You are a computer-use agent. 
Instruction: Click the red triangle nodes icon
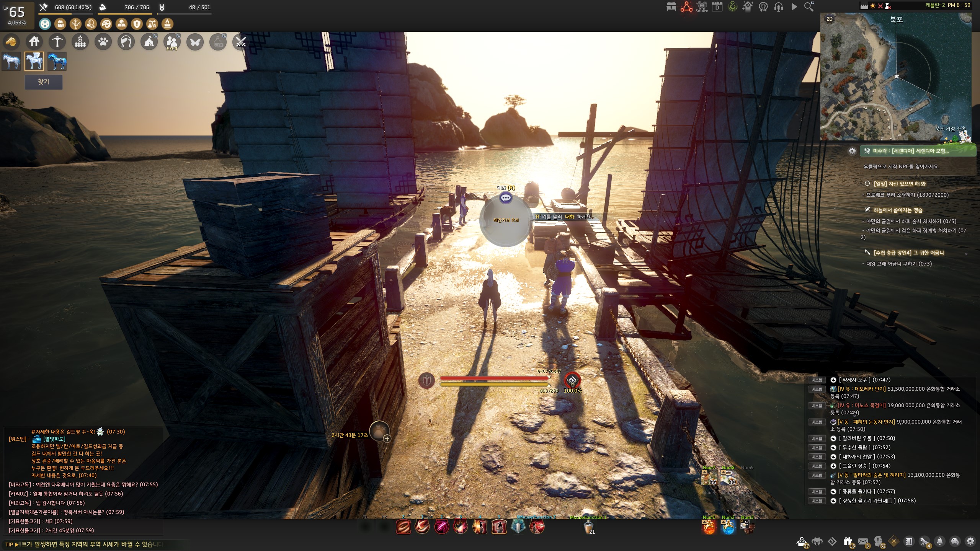point(686,7)
